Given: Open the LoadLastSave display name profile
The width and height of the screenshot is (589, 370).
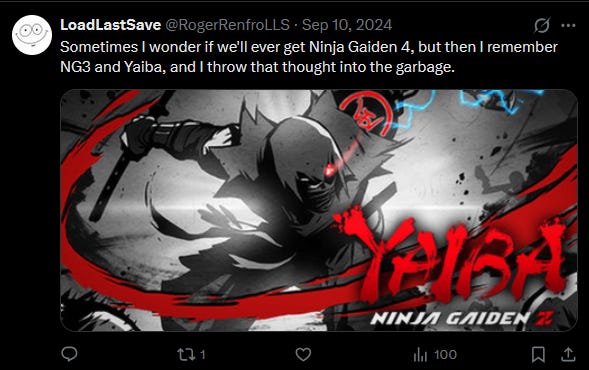Looking at the screenshot, I should click(110, 25).
